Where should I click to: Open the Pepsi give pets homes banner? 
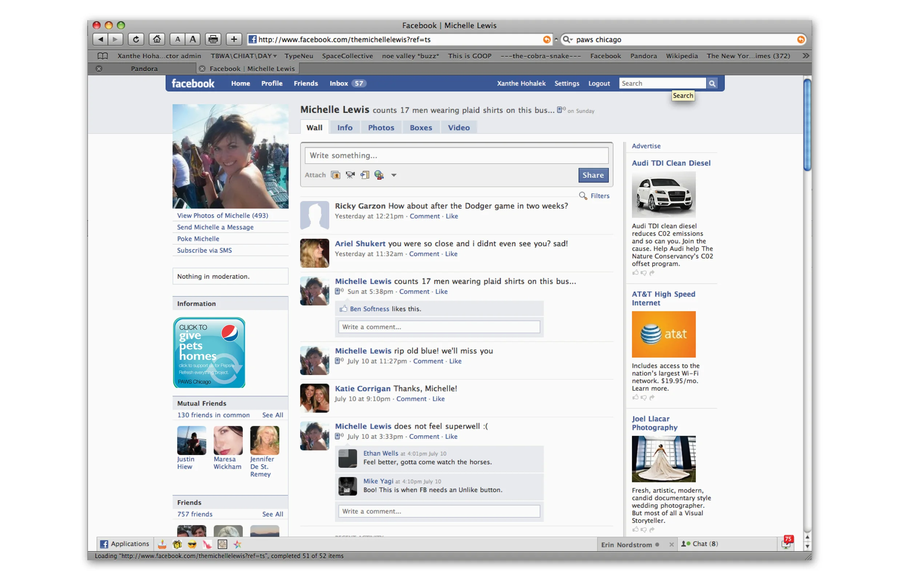[209, 353]
